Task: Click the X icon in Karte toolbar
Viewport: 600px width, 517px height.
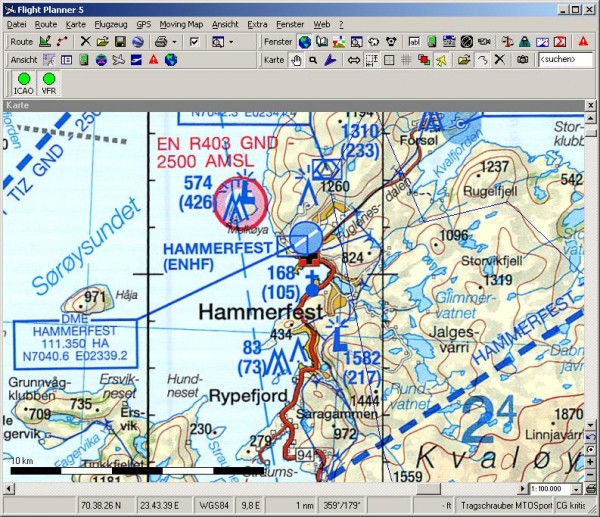Action: pos(499,60)
